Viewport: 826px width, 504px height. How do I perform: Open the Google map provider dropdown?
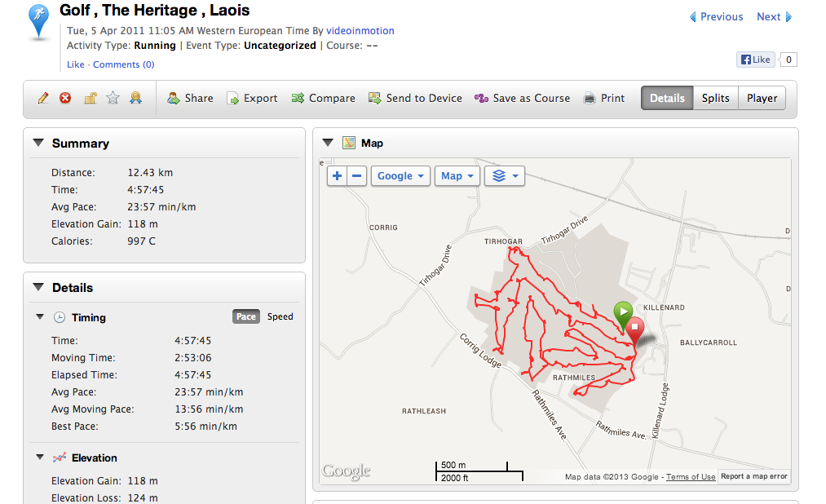point(400,176)
